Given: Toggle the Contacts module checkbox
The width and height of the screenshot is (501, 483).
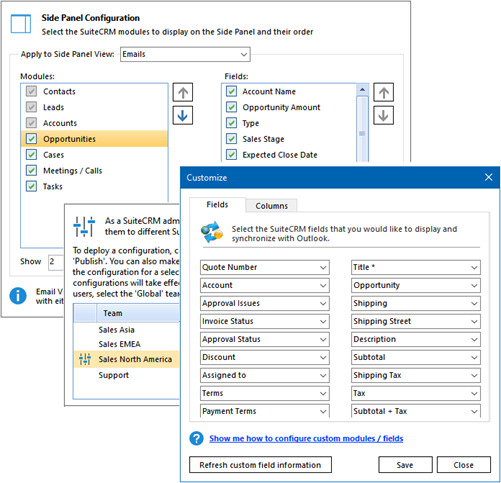Looking at the screenshot, I should pyautogui.click(x=31, y=91).
